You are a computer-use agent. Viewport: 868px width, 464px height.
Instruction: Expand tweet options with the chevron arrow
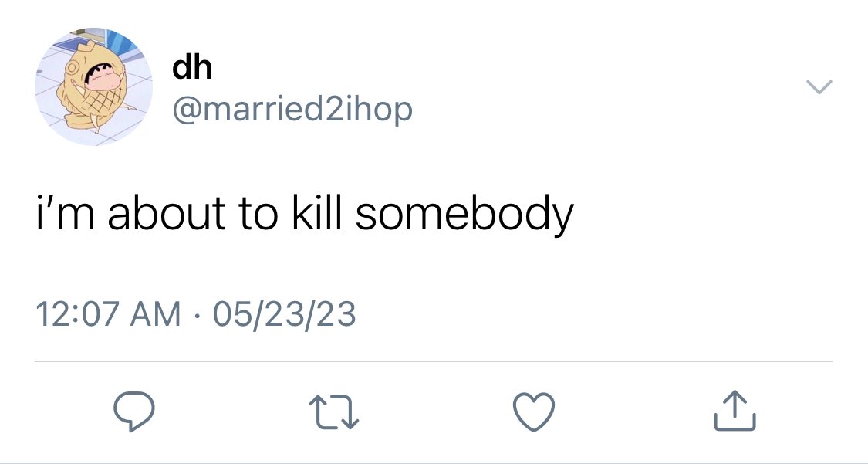(x=819, y=87)
